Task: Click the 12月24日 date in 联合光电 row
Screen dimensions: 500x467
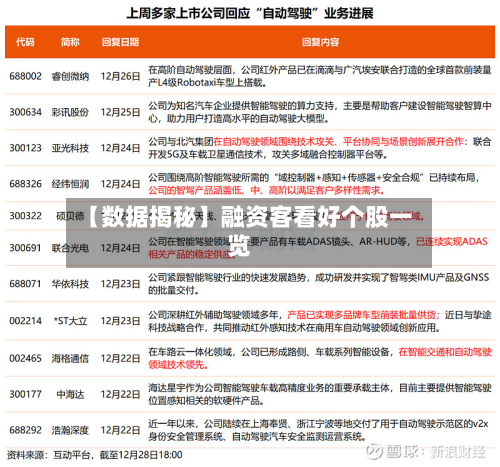Action: 120,248
